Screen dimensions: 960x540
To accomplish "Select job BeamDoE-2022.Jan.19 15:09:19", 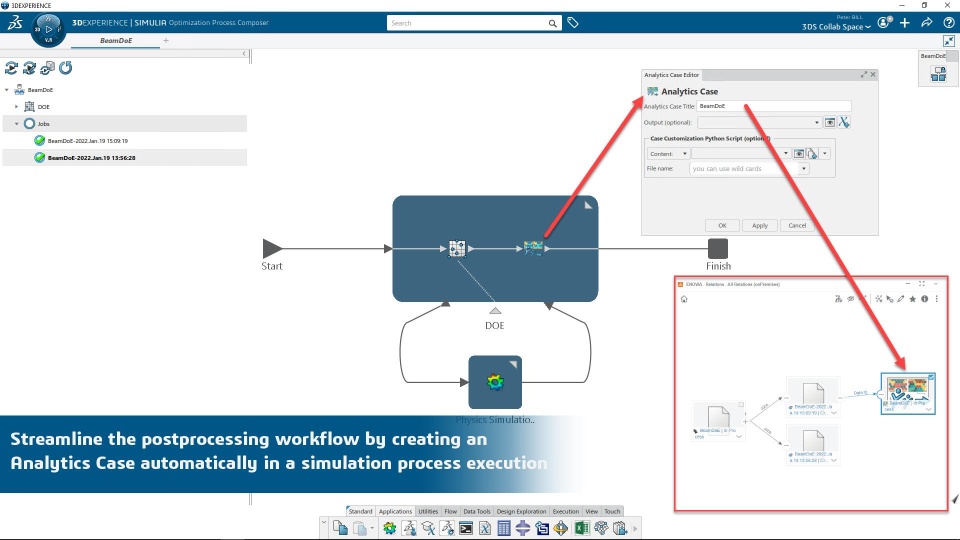I will [x=88, y=141].
